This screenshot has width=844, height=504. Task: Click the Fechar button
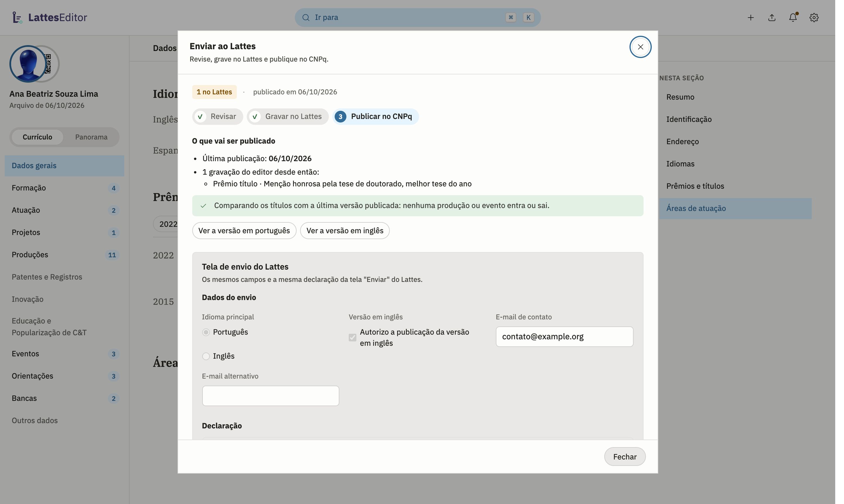625,457
